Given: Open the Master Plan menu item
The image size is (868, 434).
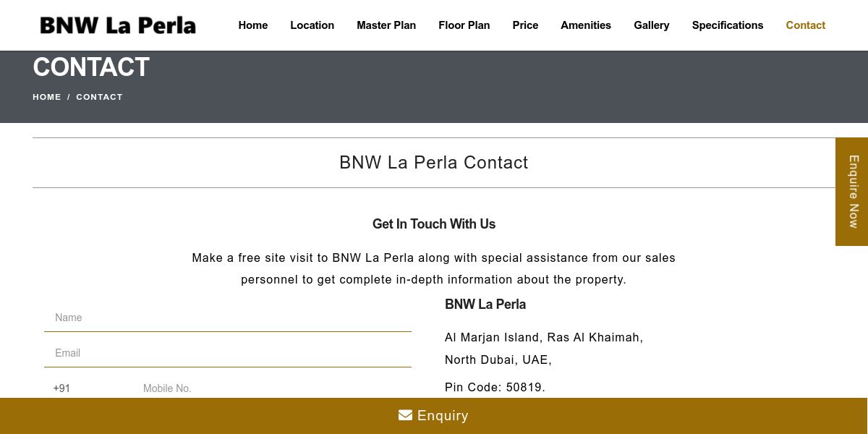Looking at the screenshot, I should point(386,25).
